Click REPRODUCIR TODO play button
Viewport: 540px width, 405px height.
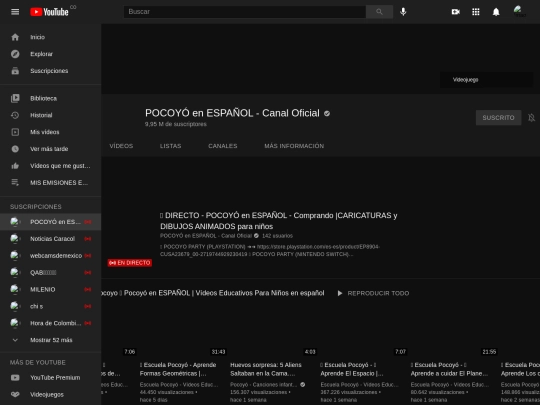tap(373, 293)
